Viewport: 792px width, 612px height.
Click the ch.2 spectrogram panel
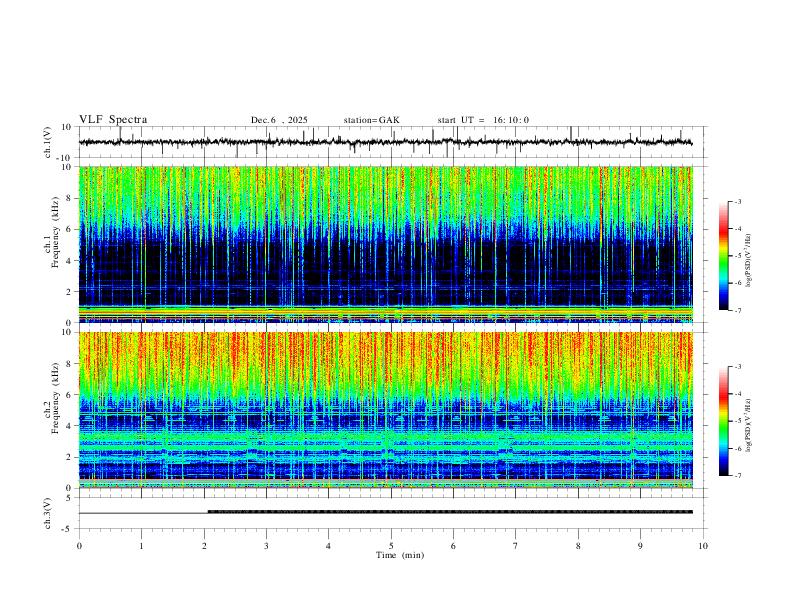pyautogui.click(x=386, y=410)
